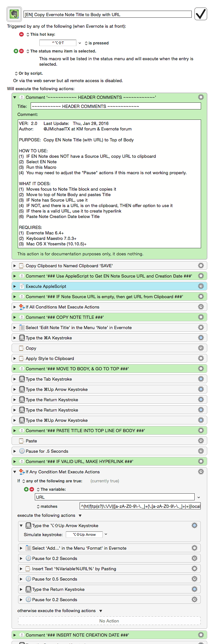Change the 'is pressed' trigger option
The image size is (214, 644).
pos(97,43)
